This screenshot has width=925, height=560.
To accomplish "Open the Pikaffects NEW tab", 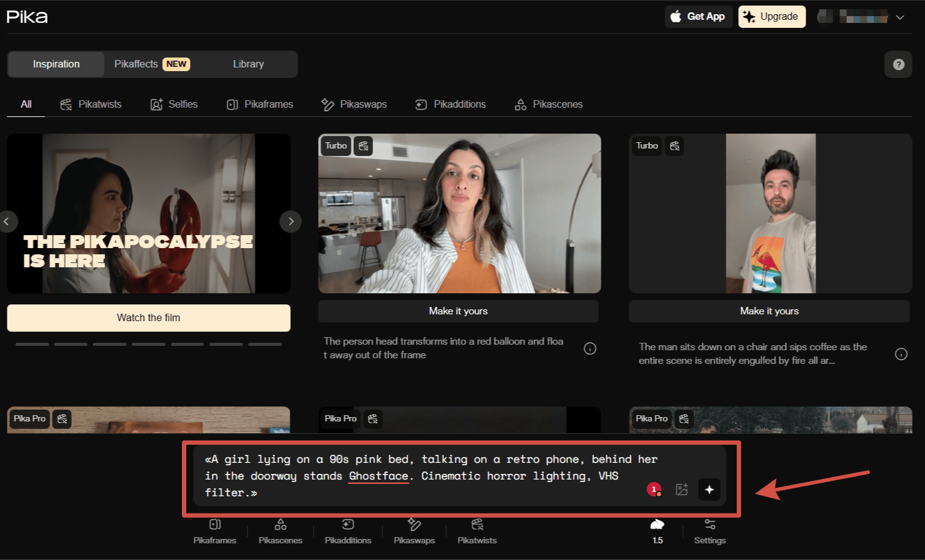I will (152, 64).
